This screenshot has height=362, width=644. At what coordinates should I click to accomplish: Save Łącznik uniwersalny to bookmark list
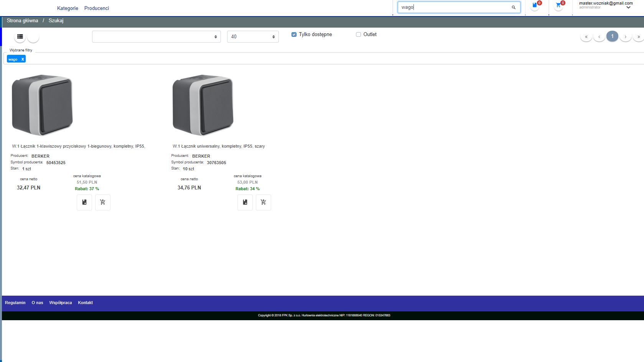click(245, 202)
